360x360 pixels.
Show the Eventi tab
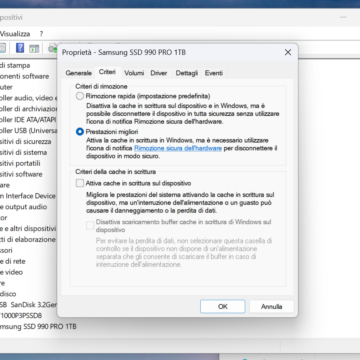pyautogui.click(x=214, y=73)
